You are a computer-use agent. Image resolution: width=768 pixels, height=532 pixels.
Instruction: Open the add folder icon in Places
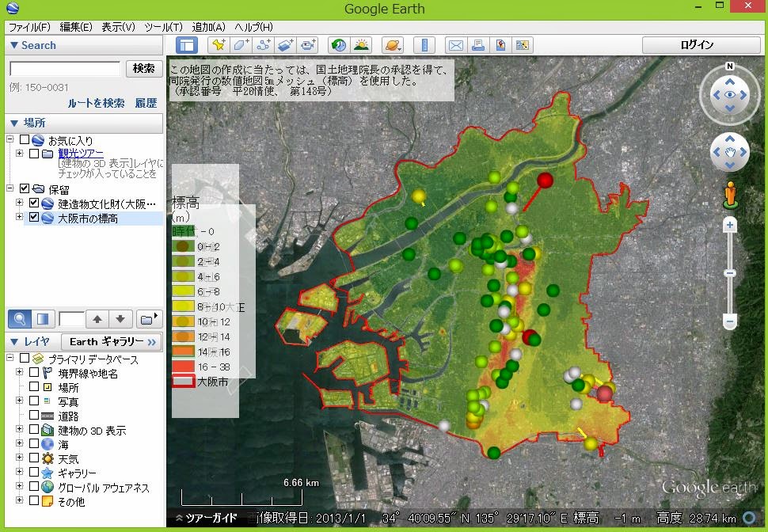[149, 319]
